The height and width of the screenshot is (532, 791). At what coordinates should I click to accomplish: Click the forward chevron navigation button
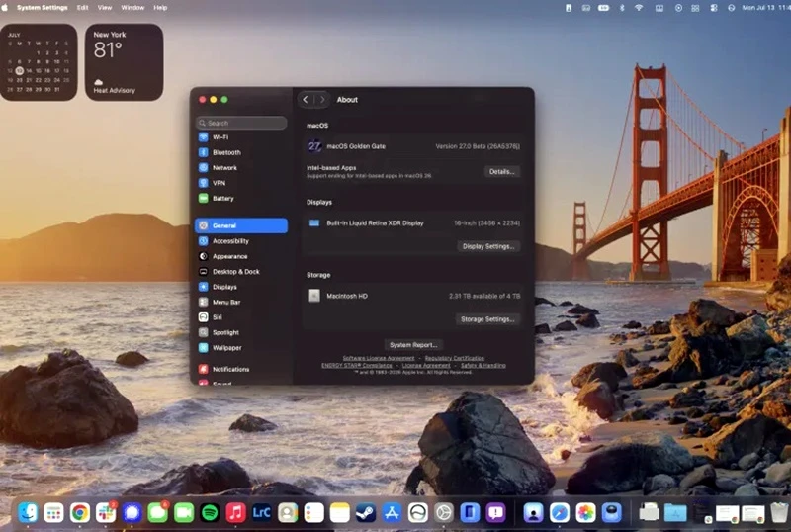click(x=322, y=100)
